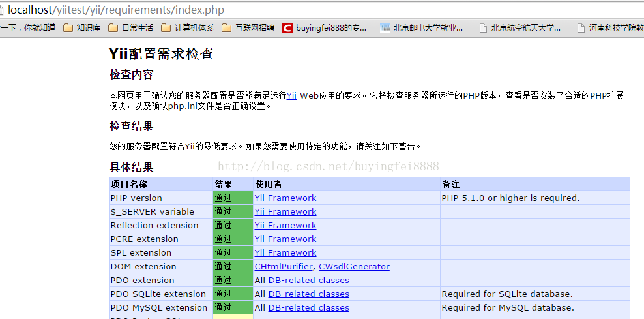
Task: Open Yii Framework link in $_SERVER variable row
Action: click(285, 212)
